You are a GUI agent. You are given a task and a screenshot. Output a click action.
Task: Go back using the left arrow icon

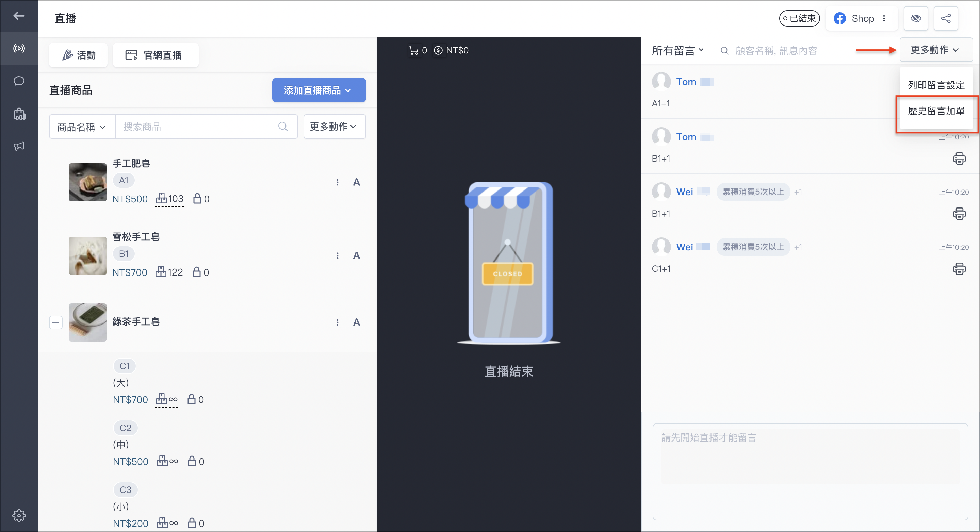(x=19, y=16)
